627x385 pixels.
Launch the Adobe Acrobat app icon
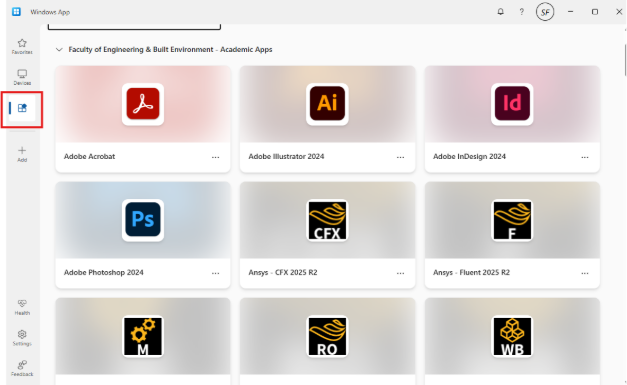click(143, 104)
